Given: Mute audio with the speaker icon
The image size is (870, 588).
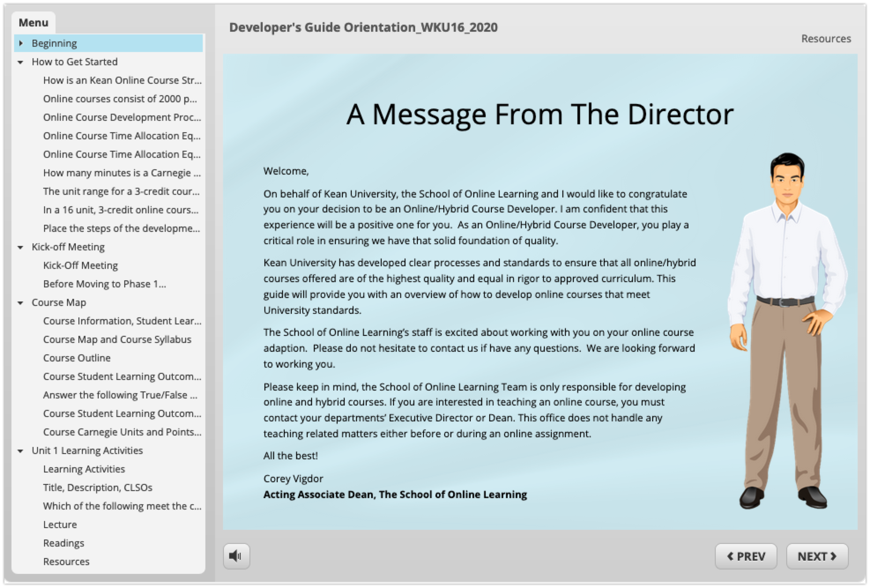Looking at the screenshot, I should pos(236,556).
